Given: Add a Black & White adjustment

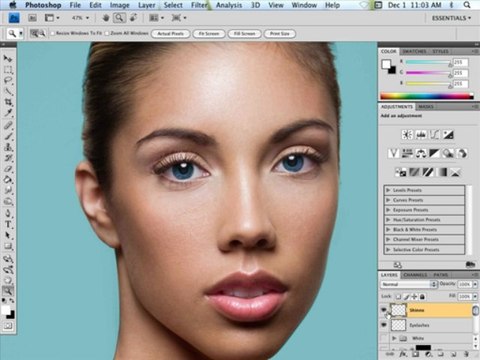Looking at the screenshot, I should pos(434,153).
